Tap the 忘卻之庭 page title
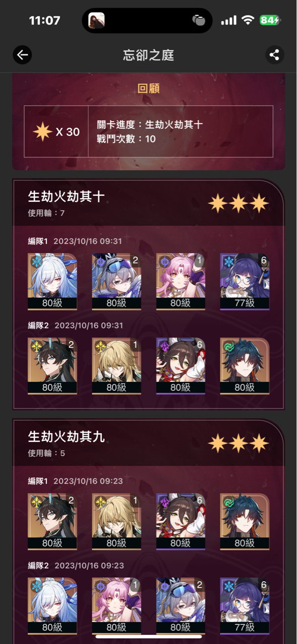The image size is (297, 644). pyautogui.click(x=148, y=55)
